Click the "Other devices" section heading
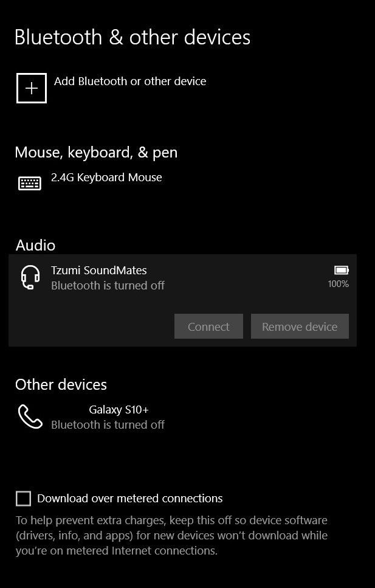 (x=61, y=384)
